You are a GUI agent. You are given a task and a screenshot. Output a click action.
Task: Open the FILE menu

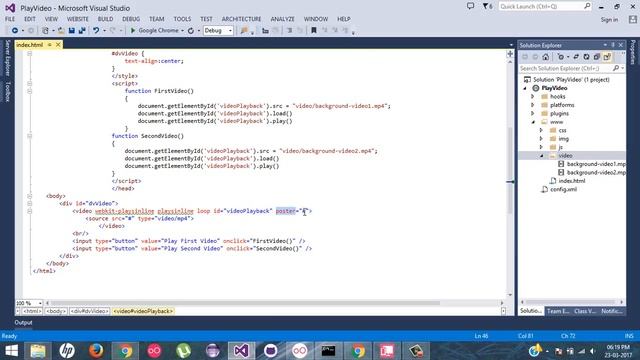(10, 19)
